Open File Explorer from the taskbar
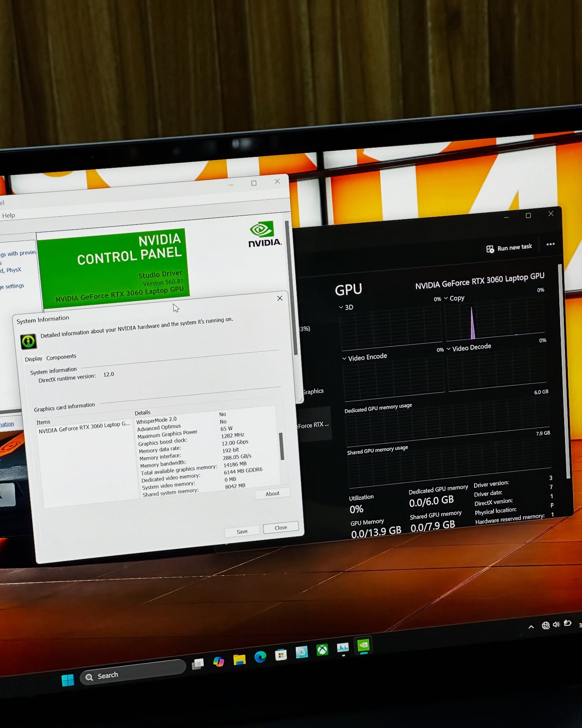 click(239, 660)
